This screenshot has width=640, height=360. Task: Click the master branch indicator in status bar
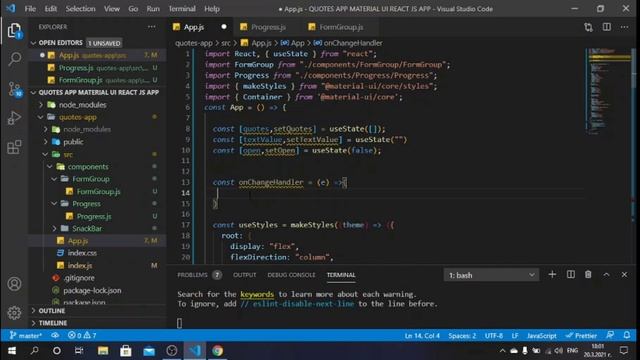pos(26,336)
